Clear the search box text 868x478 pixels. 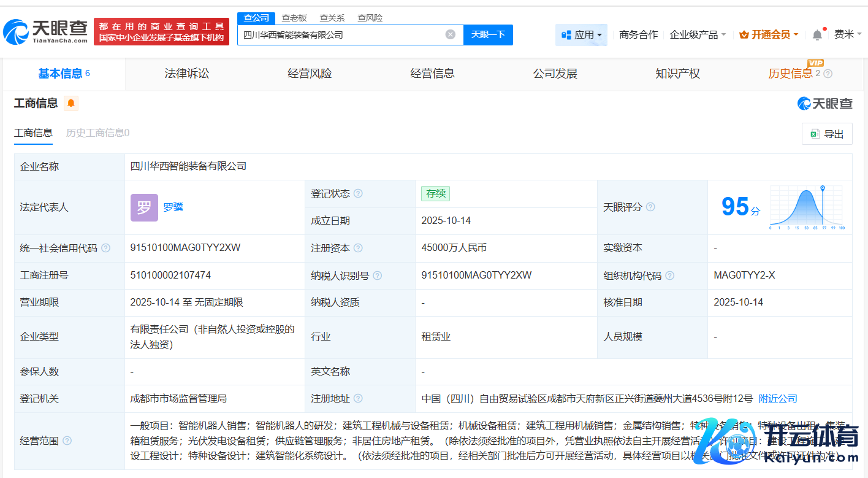[450, 35]
